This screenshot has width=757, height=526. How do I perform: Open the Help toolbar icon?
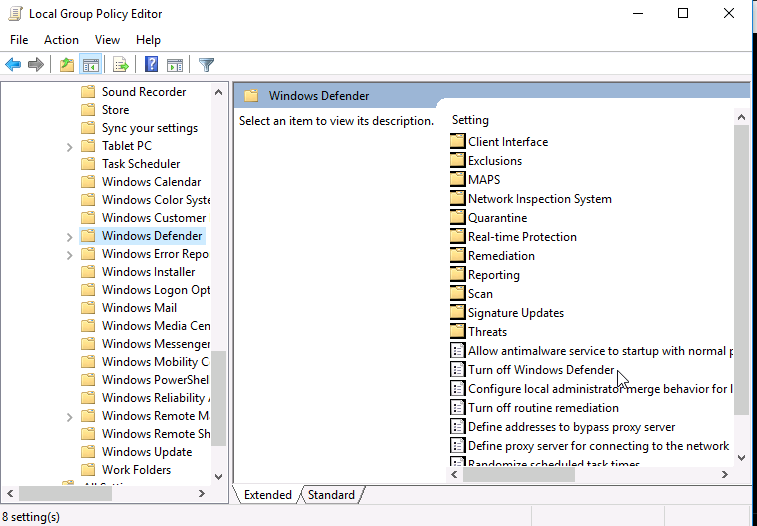pos(151,64)
